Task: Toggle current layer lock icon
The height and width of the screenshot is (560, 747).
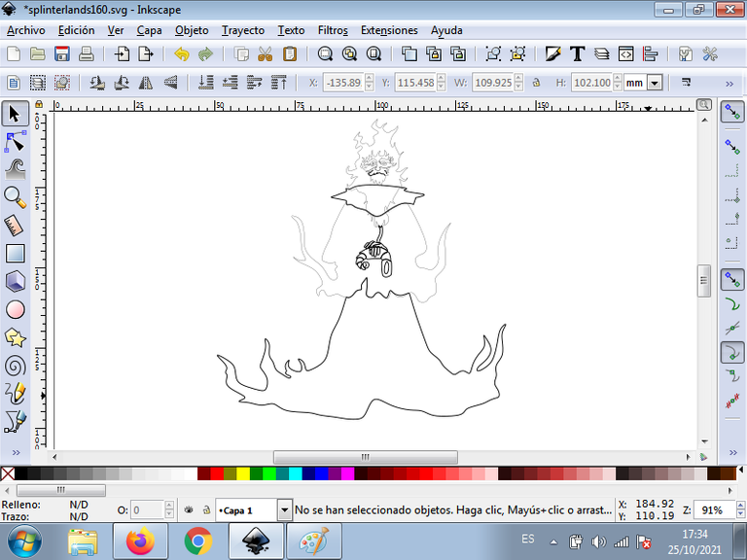Action: [206, 510]
